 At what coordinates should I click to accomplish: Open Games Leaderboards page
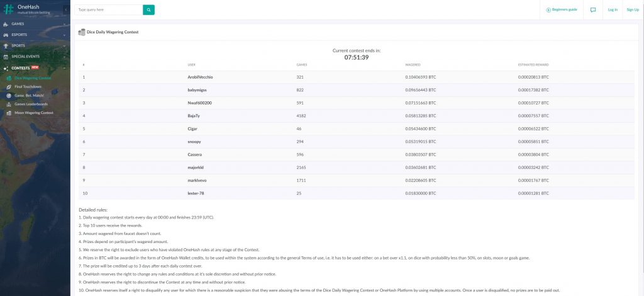point(31,104)
